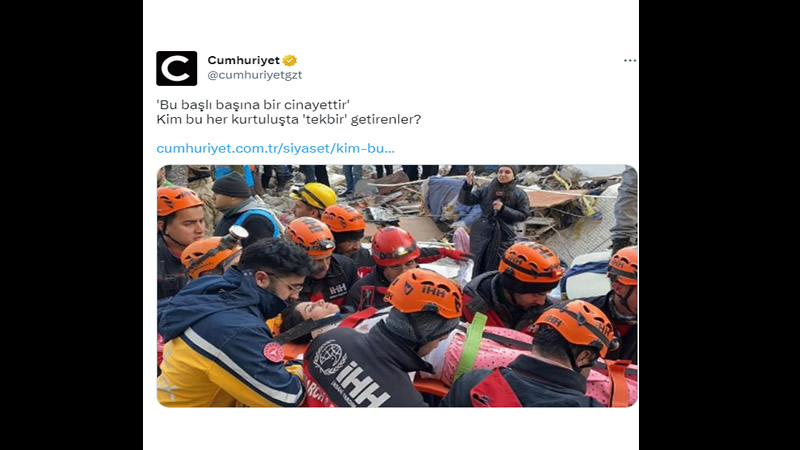The image size is (800, 450).
Task: Open the @cumhuriyetgzt handle link
Action: point(255,75)
